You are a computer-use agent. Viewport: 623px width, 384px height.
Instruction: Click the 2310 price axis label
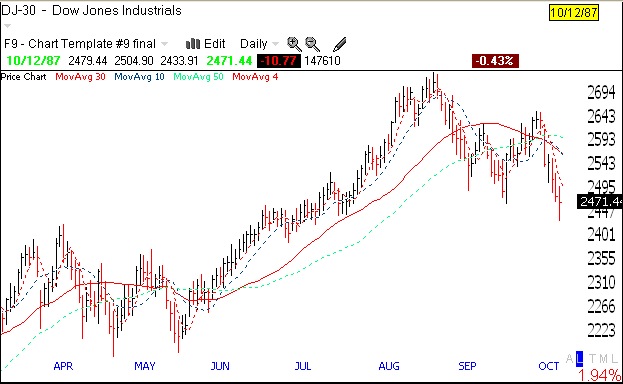click(x=601, y=283)
